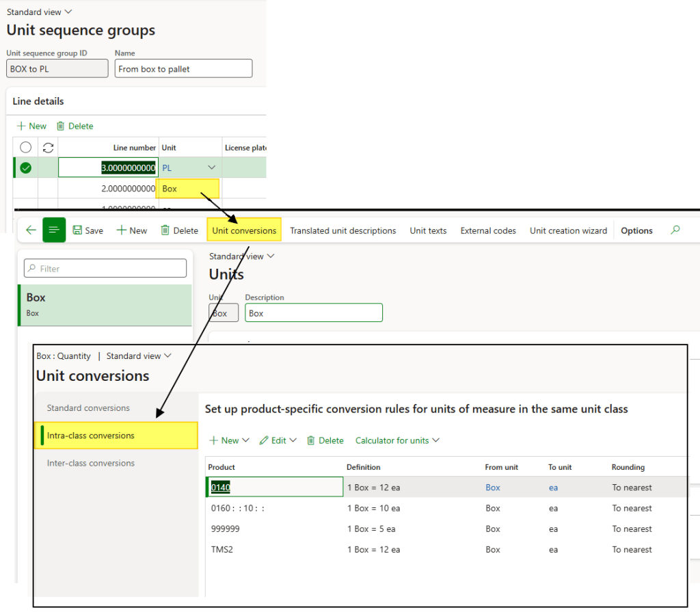
Task: Add new line in Line details
Action: (31, 126)
